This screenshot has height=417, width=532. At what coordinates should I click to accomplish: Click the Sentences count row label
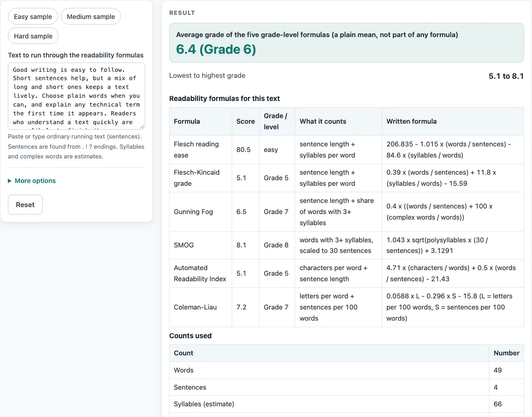click(x=190, y=387)
